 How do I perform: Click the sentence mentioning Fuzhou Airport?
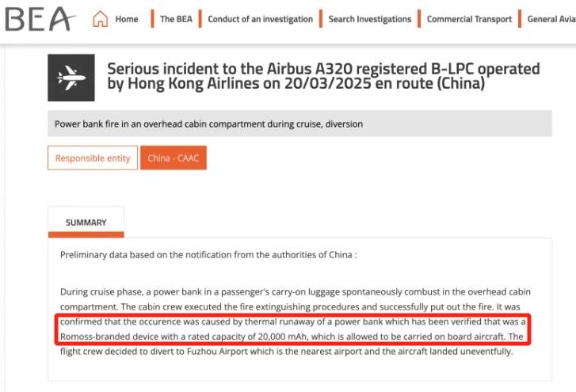point(286,352)
